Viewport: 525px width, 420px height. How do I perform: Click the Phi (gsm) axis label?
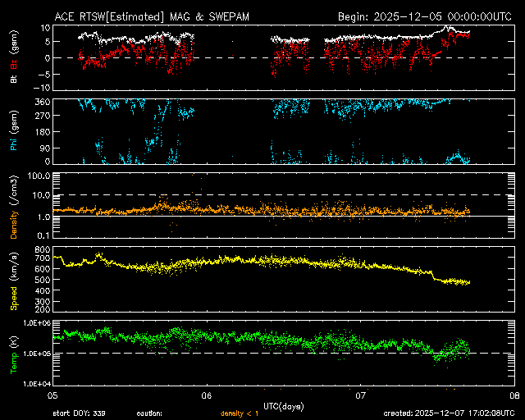(14, 132)
